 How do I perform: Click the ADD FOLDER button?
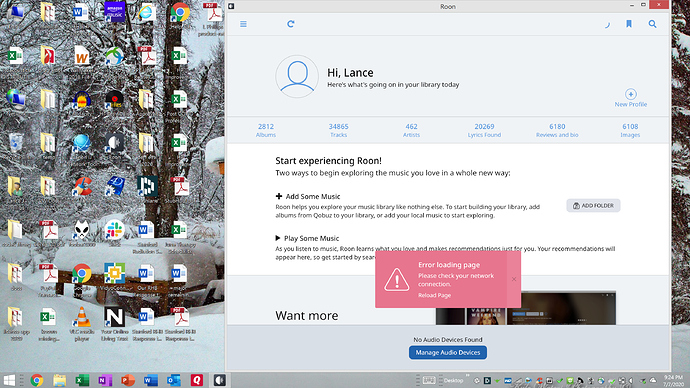click(x=593, y=205)
